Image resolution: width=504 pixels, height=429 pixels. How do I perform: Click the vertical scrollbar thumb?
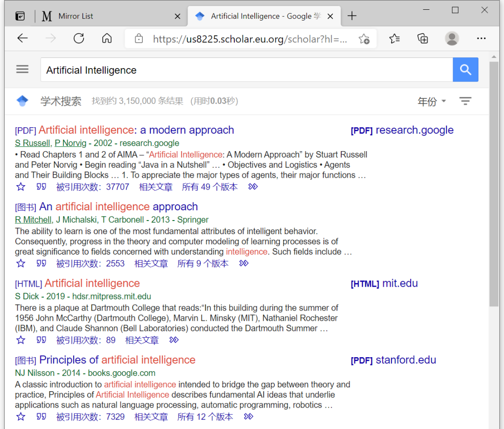click(494, 184)
